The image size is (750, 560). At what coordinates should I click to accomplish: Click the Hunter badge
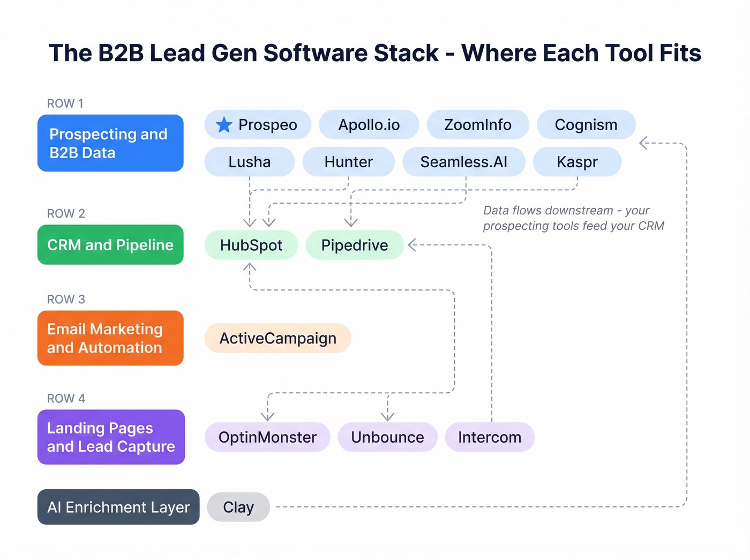tap(348, 161)
